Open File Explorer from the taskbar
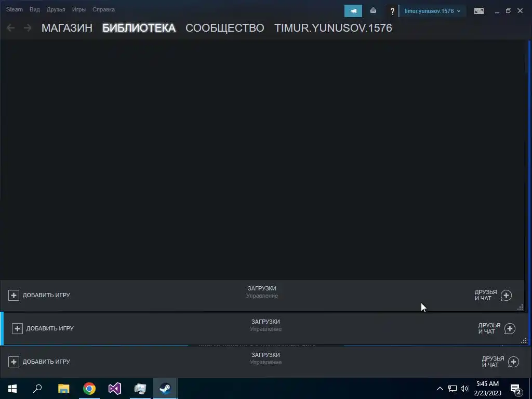 63,389
